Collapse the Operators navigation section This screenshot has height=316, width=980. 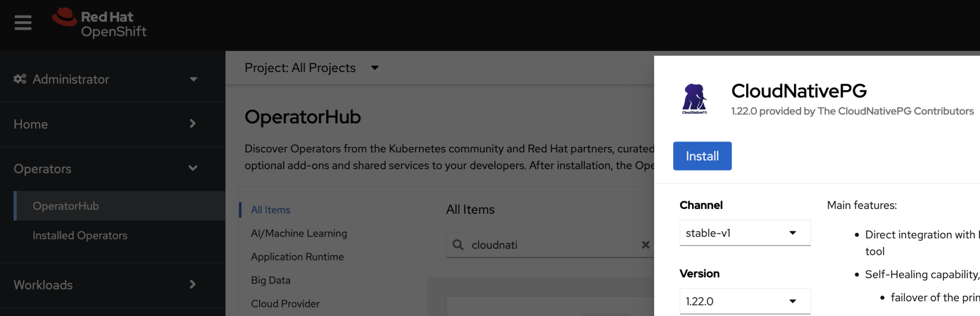[x=105, y=169]
